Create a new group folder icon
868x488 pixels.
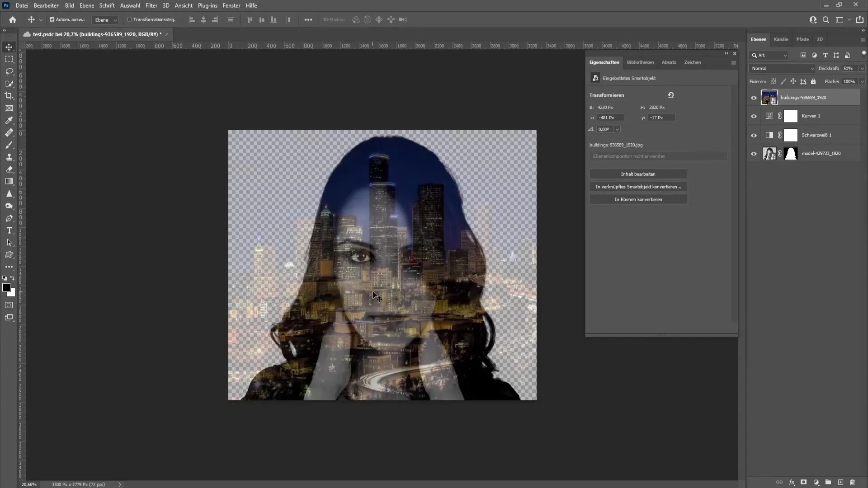coord(828,483)
